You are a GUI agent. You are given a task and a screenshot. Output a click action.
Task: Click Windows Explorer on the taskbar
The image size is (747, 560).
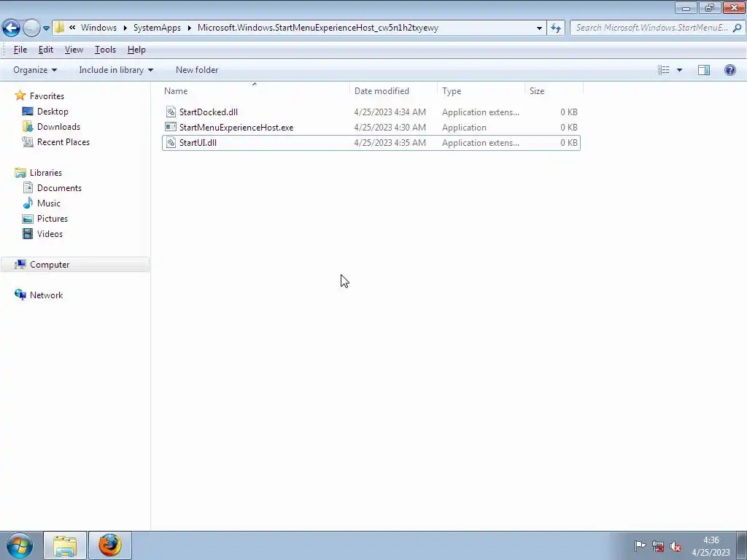[x=65, y=545]
